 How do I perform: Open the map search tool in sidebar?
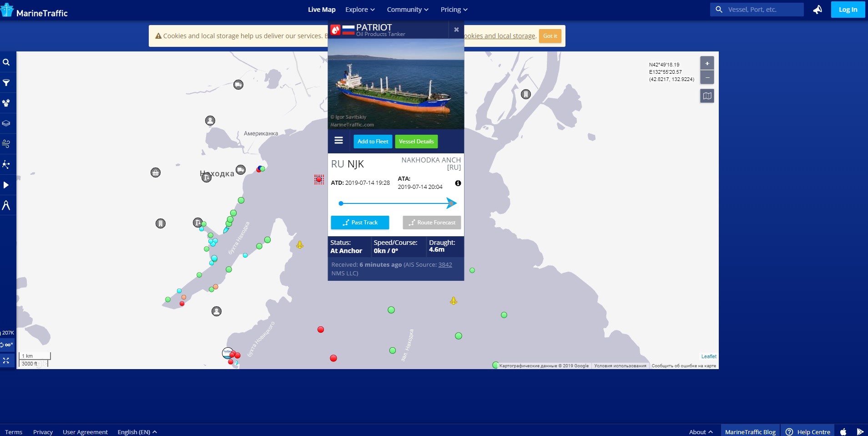point(6,62)
